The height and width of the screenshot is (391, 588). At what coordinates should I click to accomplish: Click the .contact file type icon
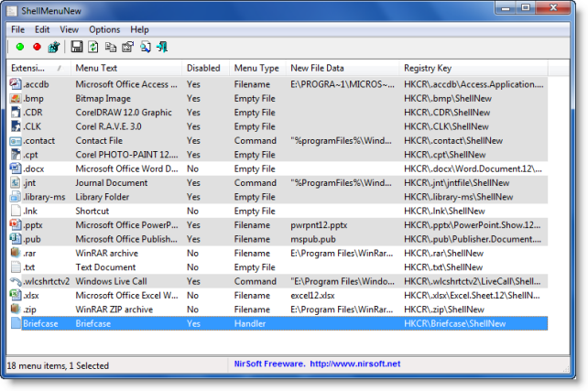(x=16, y=141)
